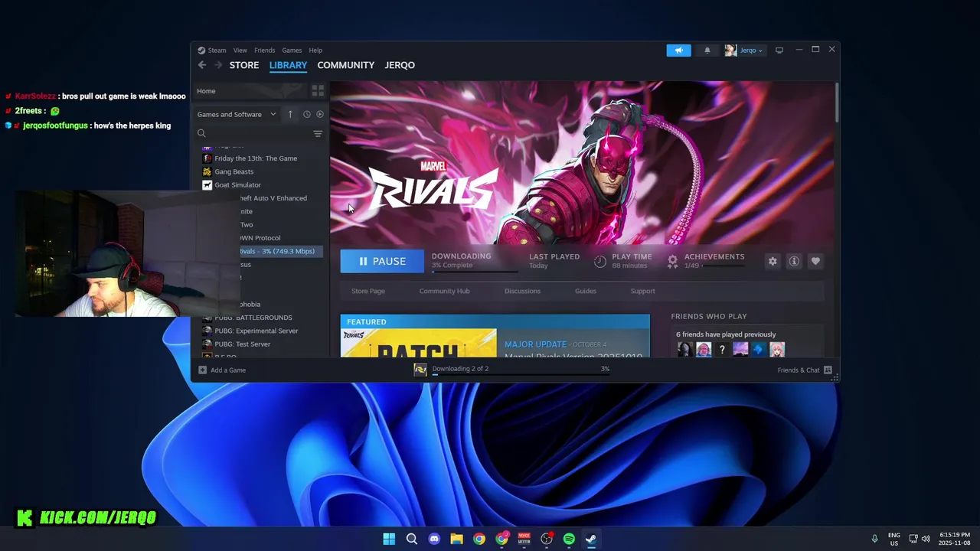Expand the Games and Software dropdown
This screenshot has height=551, width=980.
coord(237,114)
